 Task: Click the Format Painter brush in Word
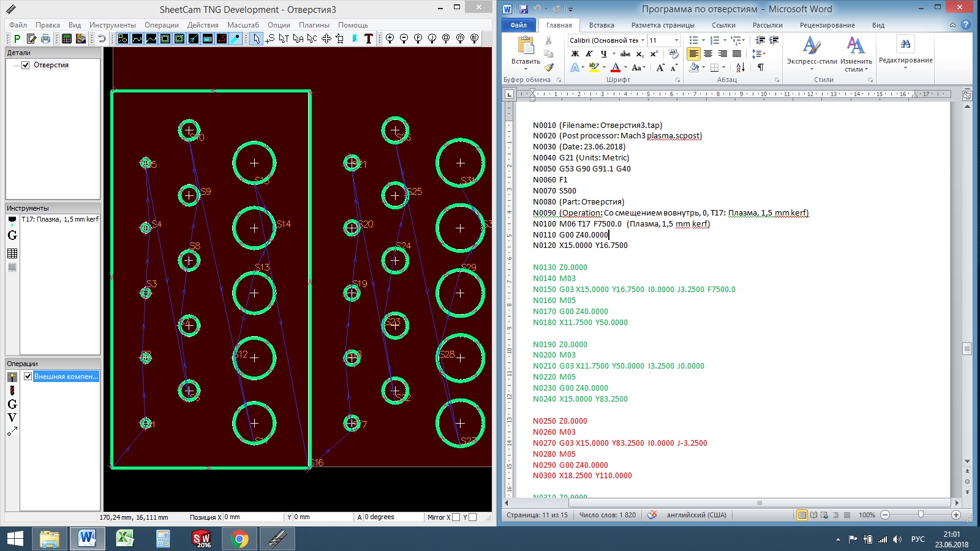click(x=549, y=67)
